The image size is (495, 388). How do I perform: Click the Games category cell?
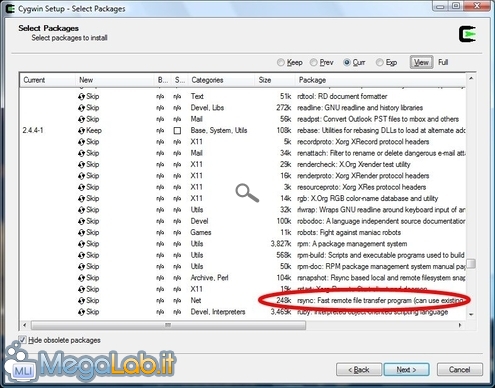[x=201, y=233]
